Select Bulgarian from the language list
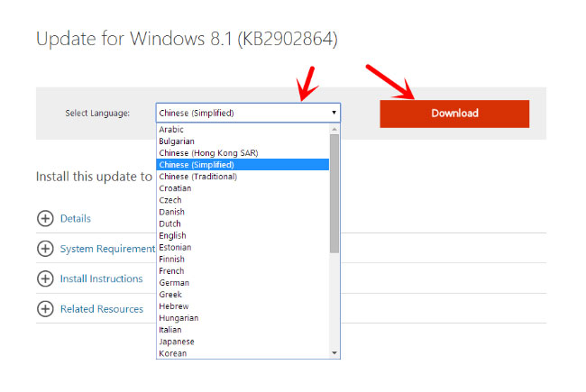Screen dimensions: 586x392 tap(243, 141)
